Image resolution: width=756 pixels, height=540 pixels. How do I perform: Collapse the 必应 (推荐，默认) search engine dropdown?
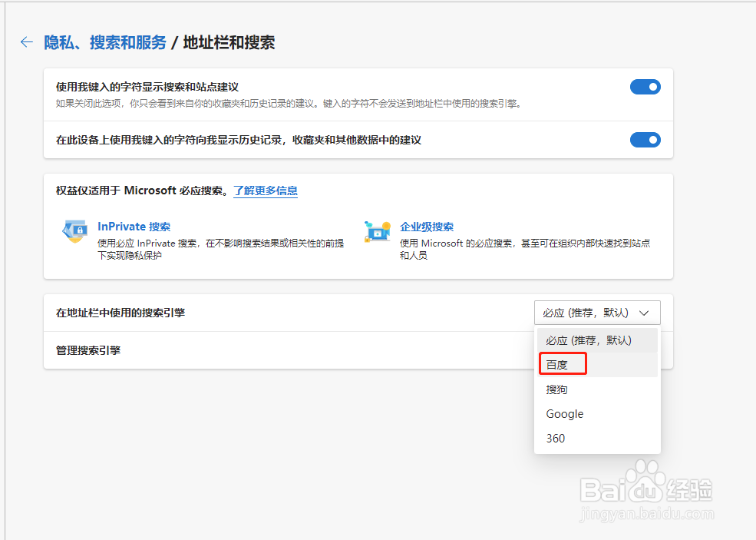(597, 313)
